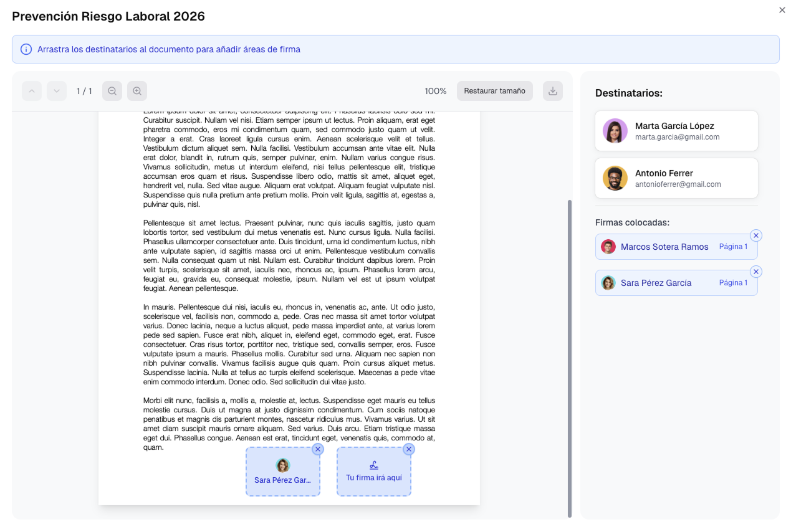Screen dimensions: 791x532
Task: Close the Prevención Riesgo Laboral dialog
Action: 782,10
